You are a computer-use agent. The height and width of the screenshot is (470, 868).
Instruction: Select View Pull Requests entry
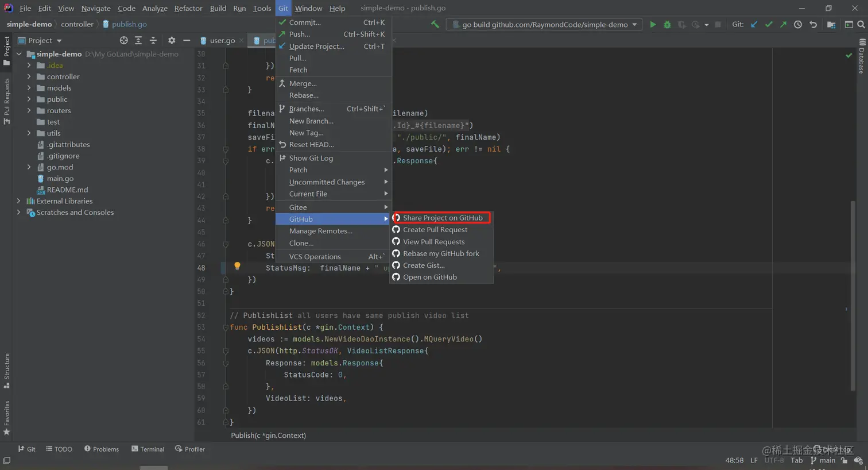441,241
